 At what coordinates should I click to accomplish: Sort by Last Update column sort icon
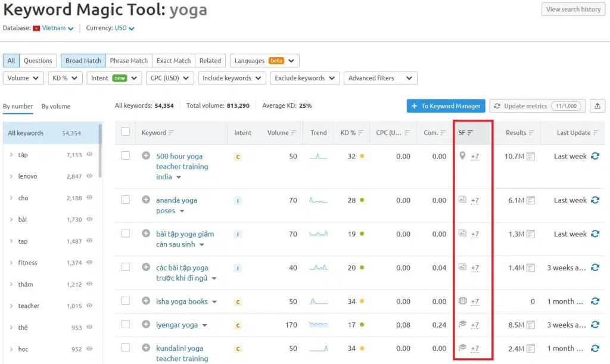[596, 133]
